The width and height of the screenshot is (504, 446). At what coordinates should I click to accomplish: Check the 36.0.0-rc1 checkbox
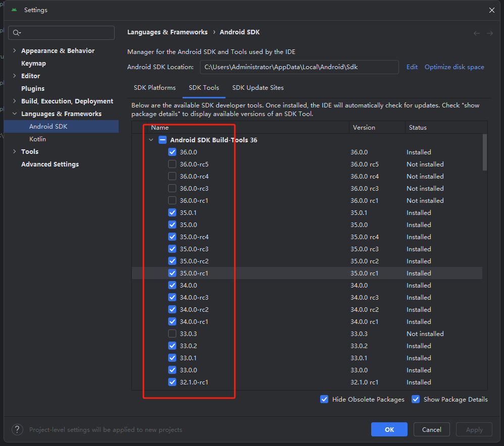click(172, 201)
